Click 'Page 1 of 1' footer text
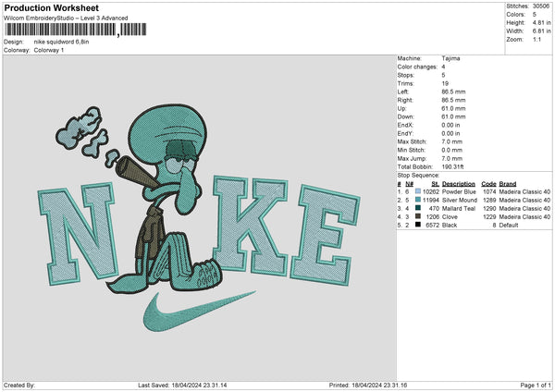This screenshot has width=555, height=392. coord(536,385)
